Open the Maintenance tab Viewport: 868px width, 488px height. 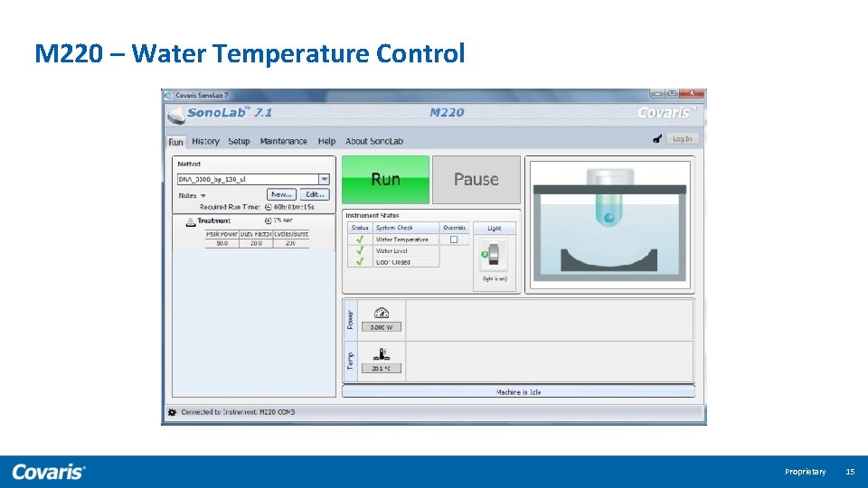pos(283,141)
